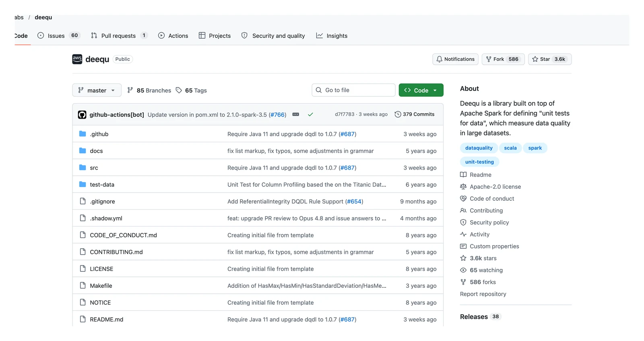Click the Activity pulse icon
This screenshot has height=341, width=644.
click(x=463, y=234)
